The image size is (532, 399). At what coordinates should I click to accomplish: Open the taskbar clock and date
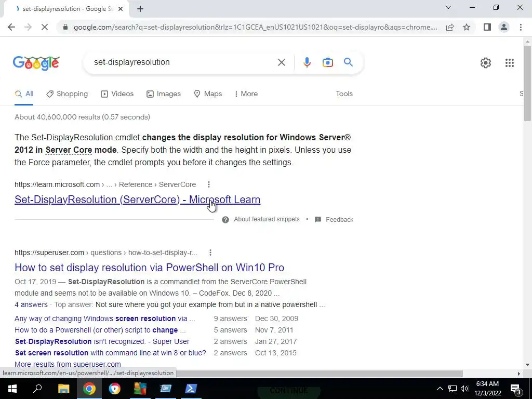coord(488,389)
